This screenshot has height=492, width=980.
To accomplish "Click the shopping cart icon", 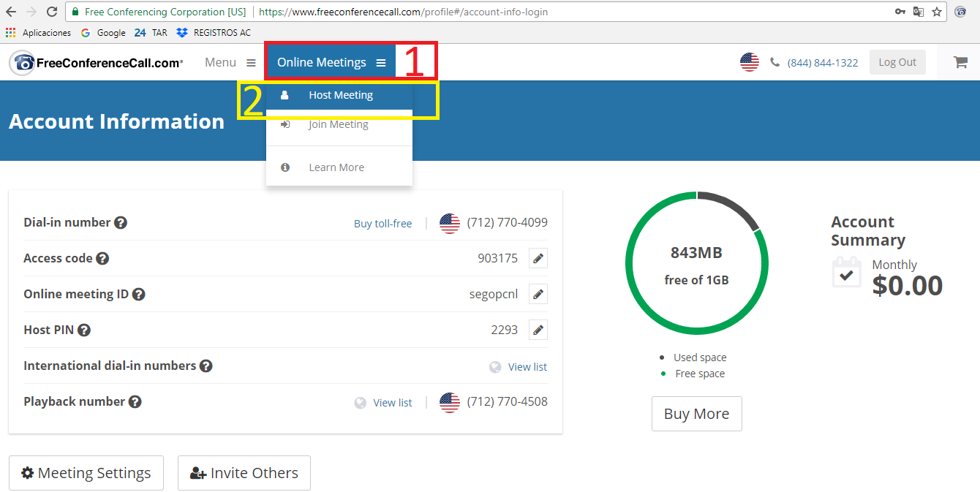I will (x=960, y=63).
